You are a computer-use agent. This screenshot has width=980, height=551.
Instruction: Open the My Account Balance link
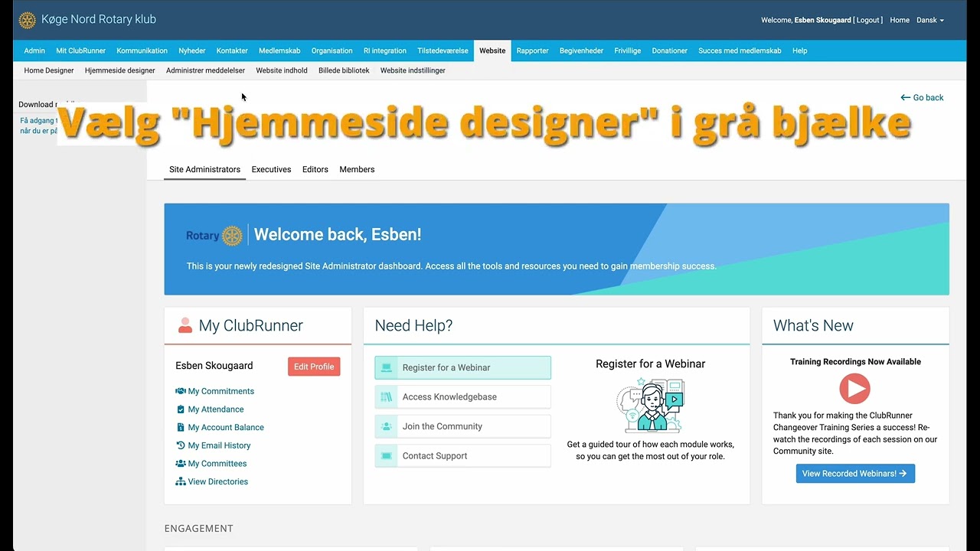[226, 427]
